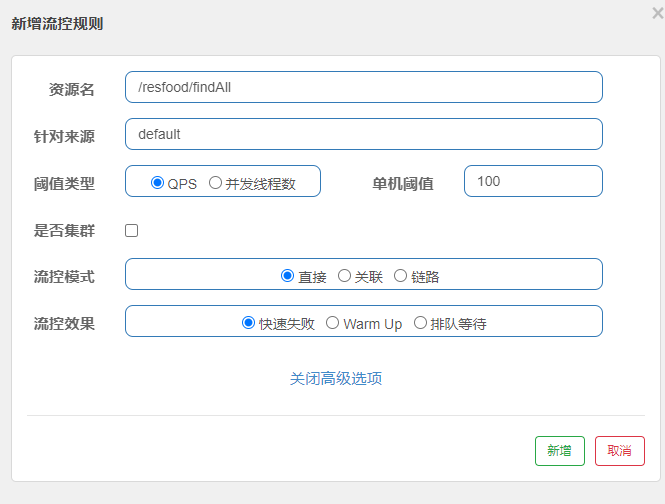This screenshot has height=504, width=665.
Task: Click the 单机阈值 value field
Action: [x=533, y=181]
